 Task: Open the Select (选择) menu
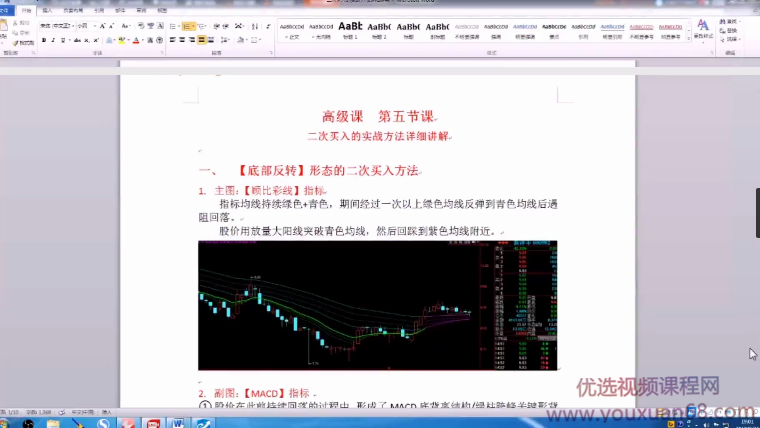728,39
